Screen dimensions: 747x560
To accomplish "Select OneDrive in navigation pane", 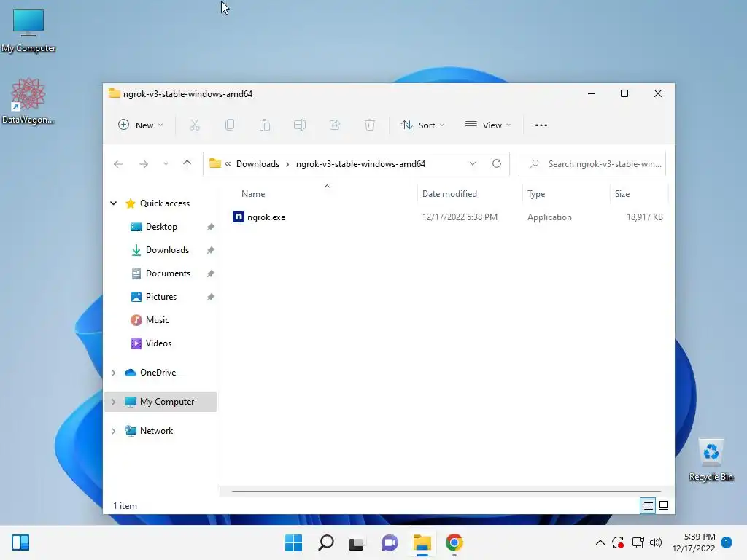I will tap(158, 373).
